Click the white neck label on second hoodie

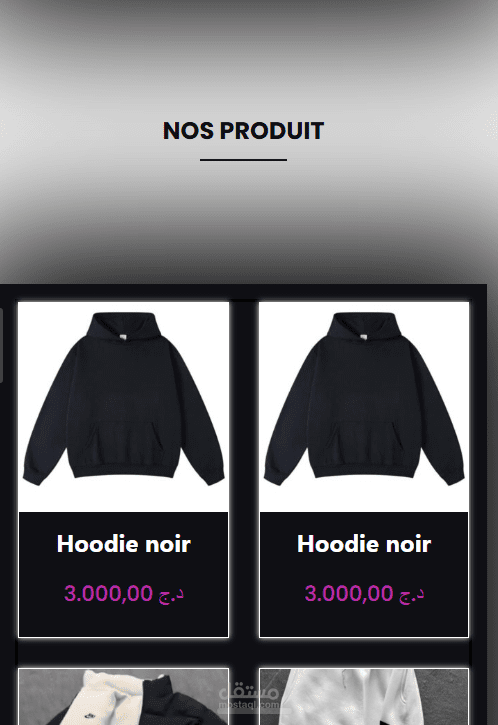364,338
